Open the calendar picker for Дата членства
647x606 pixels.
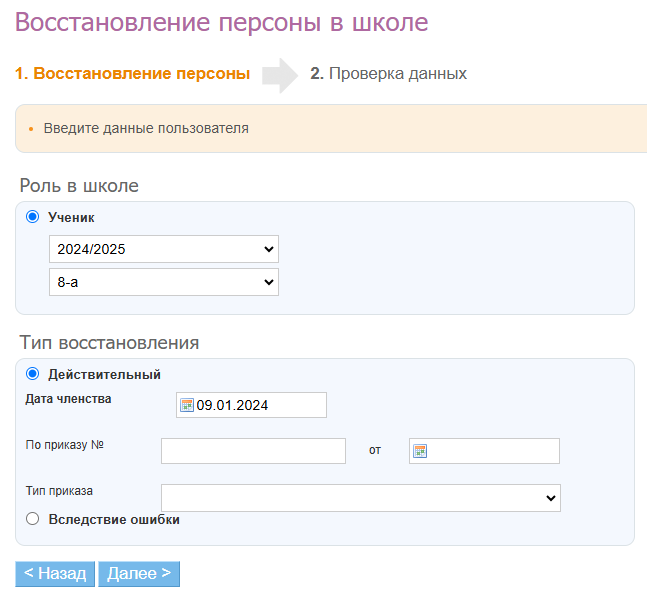[x=186, y=405]
